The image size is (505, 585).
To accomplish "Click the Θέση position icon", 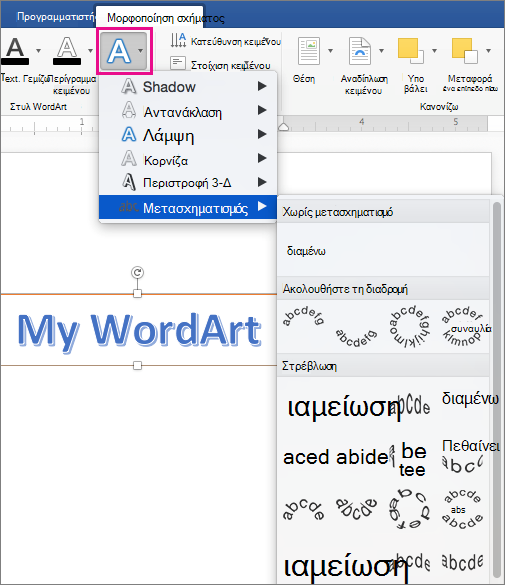I will (308, 51).
